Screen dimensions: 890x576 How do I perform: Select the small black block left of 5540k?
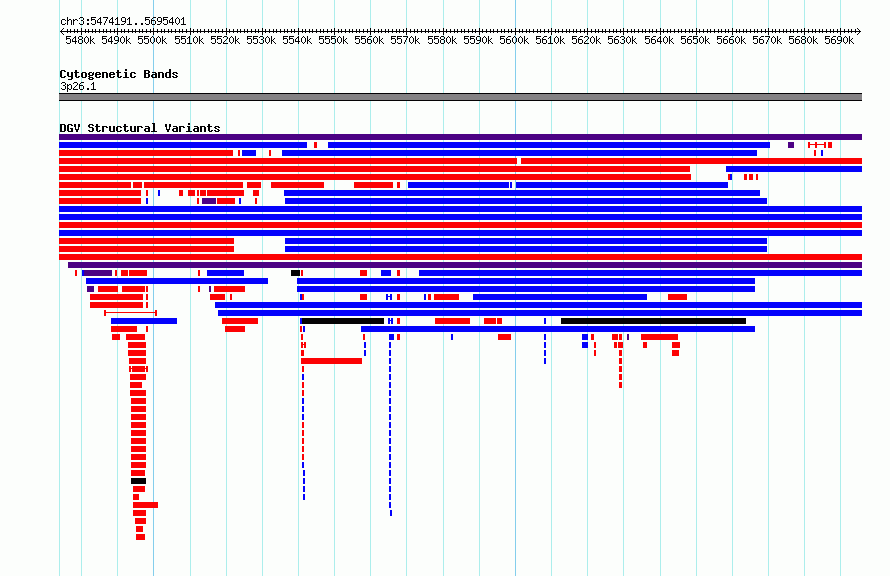pyautogui.click(x=295, y=273)
